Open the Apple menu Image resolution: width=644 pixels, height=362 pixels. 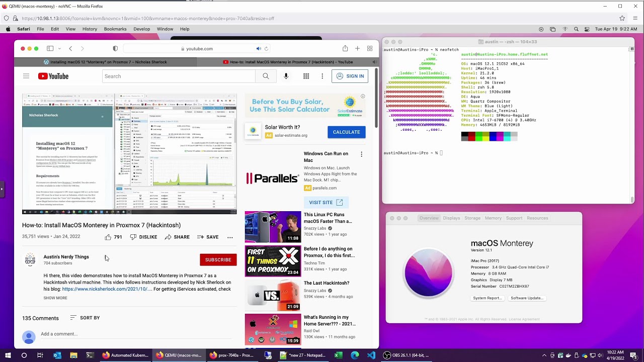[8, 29]
